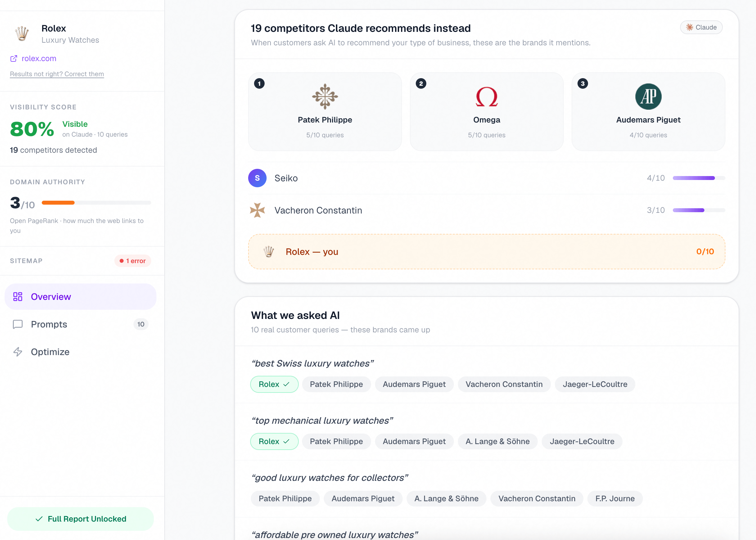This screenshot has height=540, width=756.
Task: Click Audemars Piguet chip under 'good luxury watches for collectors'
Action: click(363, 498)
